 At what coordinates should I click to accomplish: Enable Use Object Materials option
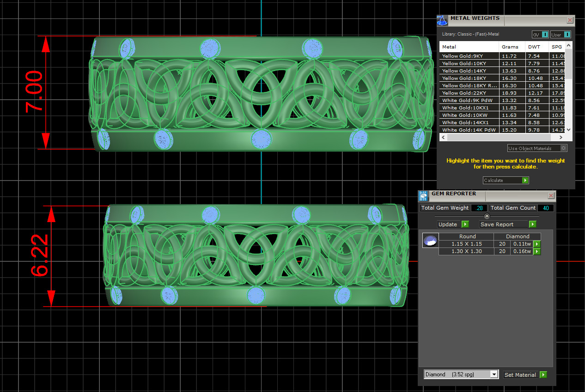[x=563, y=148]
